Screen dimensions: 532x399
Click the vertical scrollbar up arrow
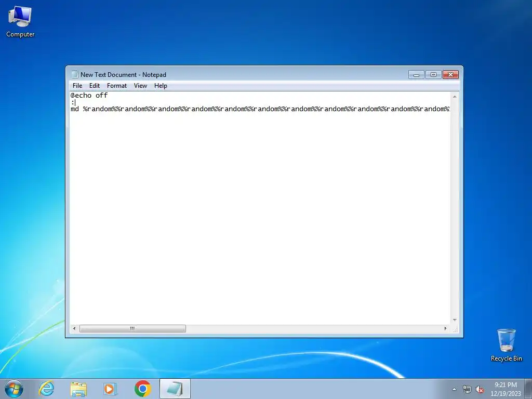click(455, 97)
